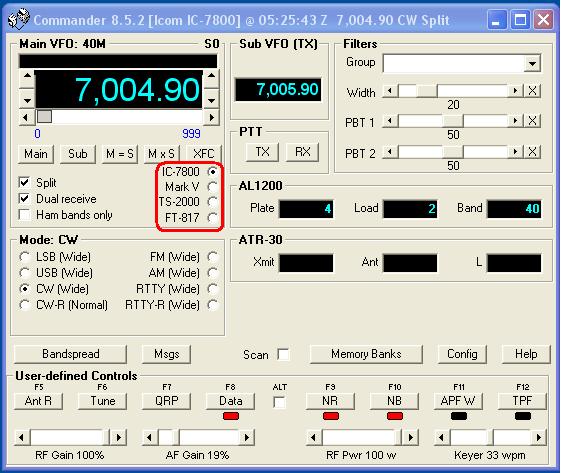The image size is (562, 473).
Task: Click the F7 QRP button
Action: click(x=167, y=401)
